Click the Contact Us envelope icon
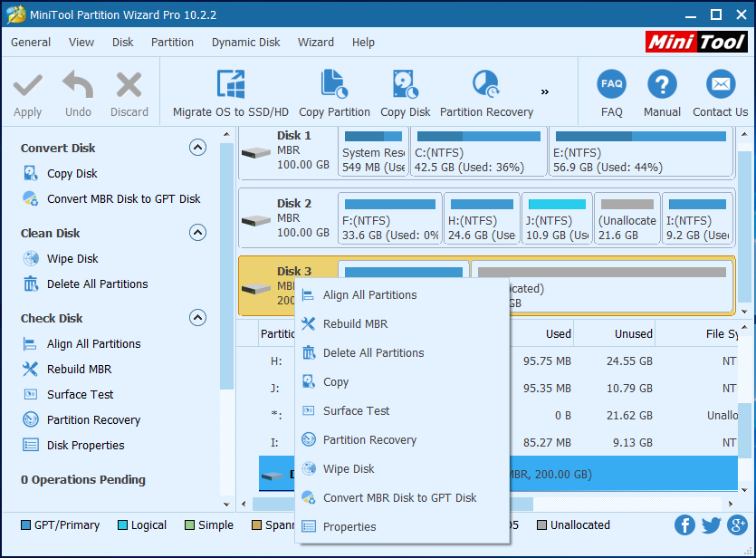Screen dimensions: 756x558 (721, 84)
